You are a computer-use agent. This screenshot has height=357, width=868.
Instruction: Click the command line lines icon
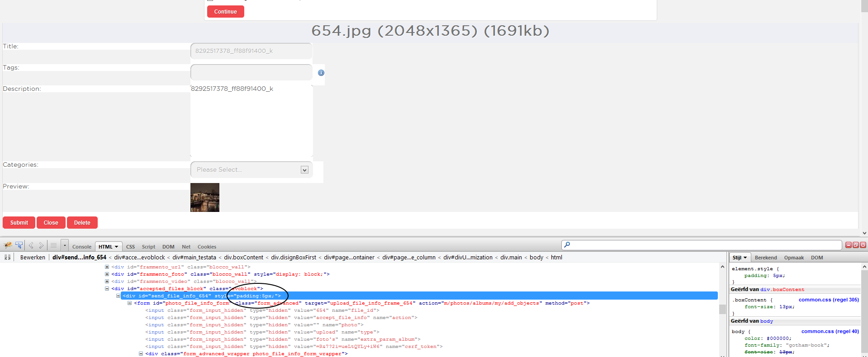[x=53, y=245]
